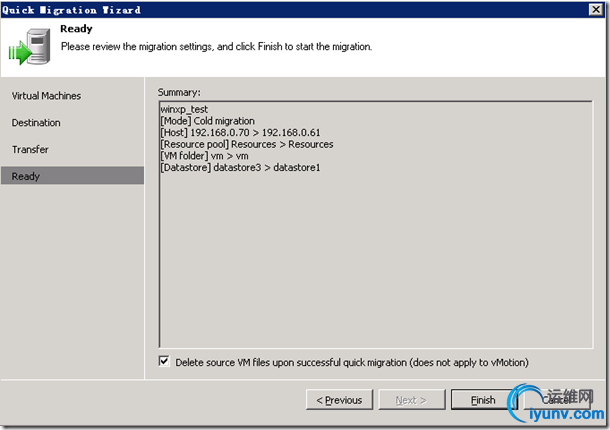Click the [Datastore] datastore3 > datastore1 line
610x430 pixels.
pyautogui.click(x=240, y=168)
